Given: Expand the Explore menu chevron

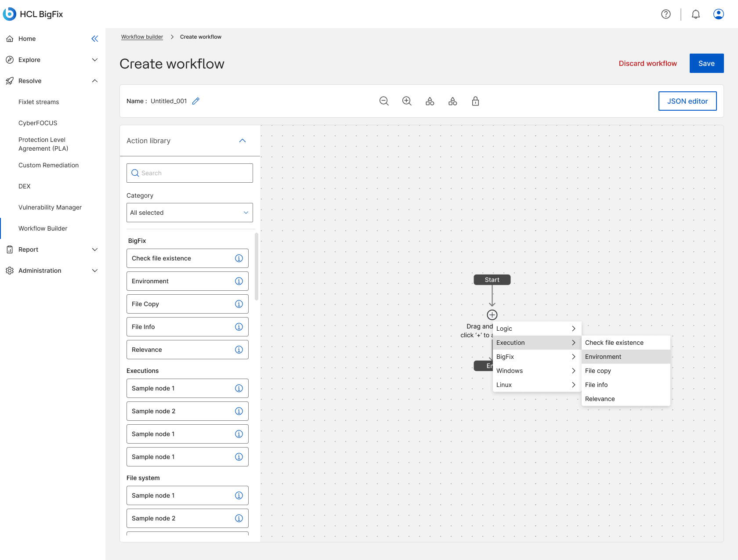Looking at the screenshot, I should coord(95,60).
